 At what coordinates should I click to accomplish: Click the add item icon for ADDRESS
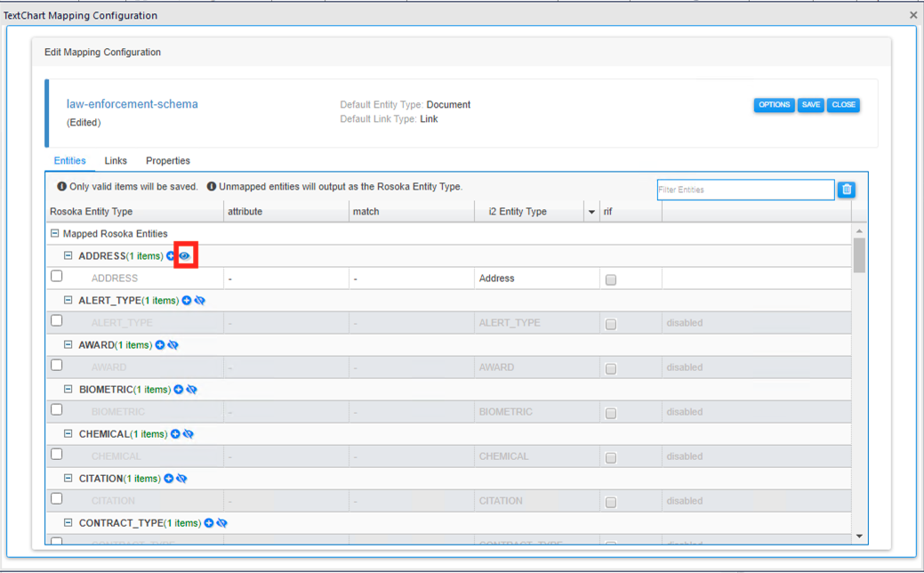[171, 255]
